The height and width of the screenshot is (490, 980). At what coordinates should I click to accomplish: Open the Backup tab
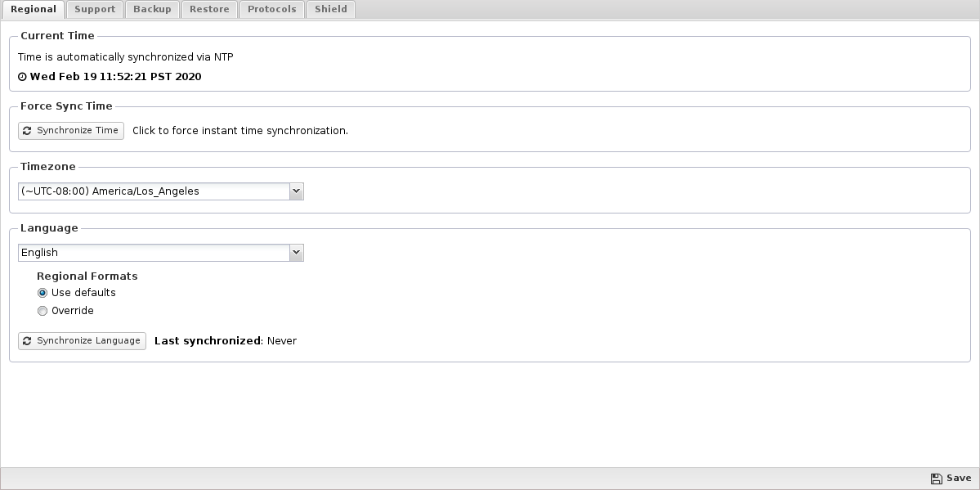pyautogui.click(x=152, y=9)
